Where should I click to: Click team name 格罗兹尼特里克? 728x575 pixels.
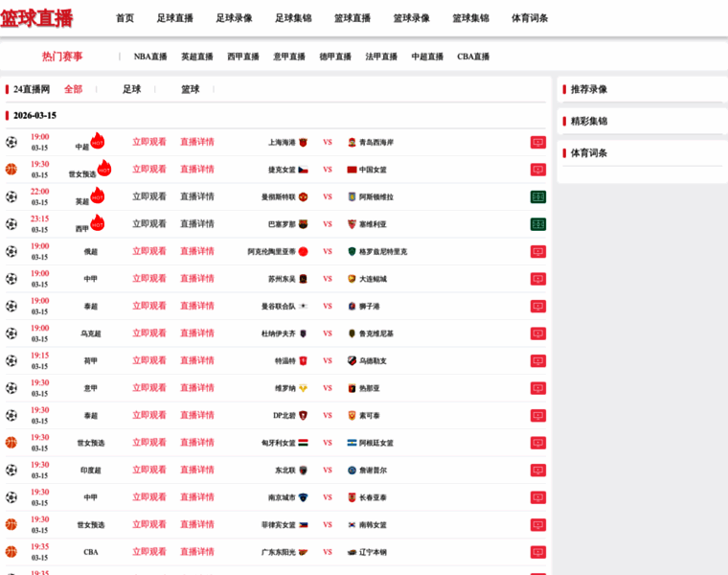click(383, 252)
